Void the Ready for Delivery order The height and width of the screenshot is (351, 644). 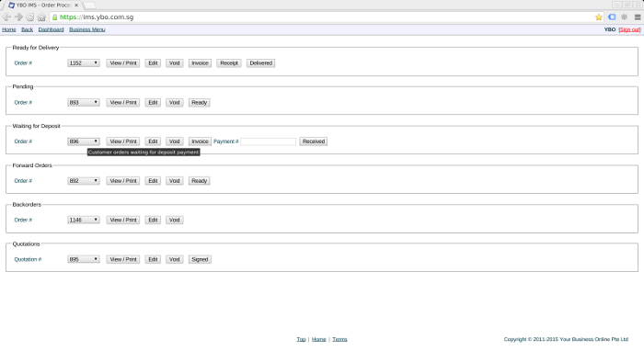[x=175, y=63]
